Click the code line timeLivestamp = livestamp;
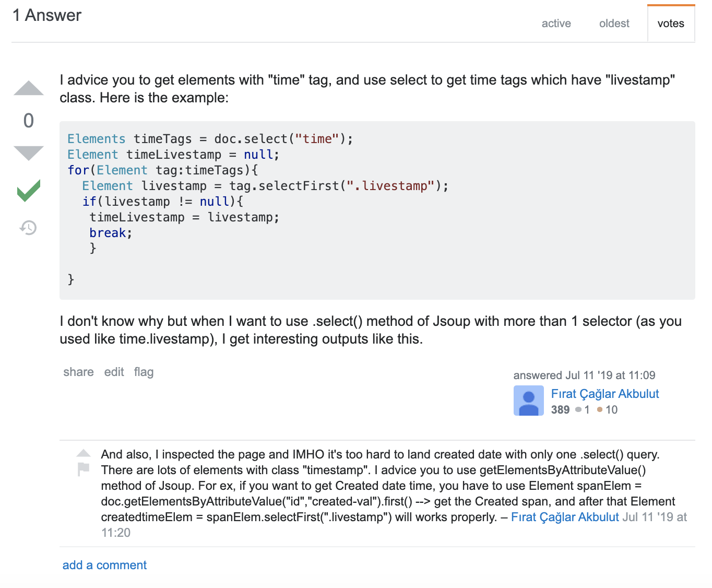 tap(184, 217)
